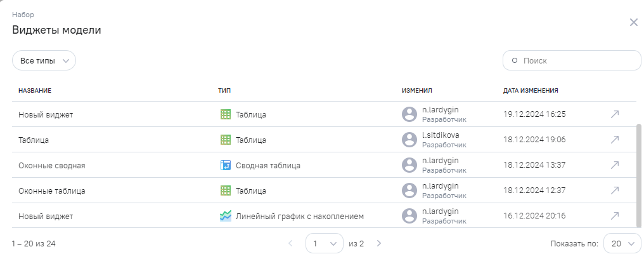Close the 'Виджеты модели' dialog
644x254 pixels.
pos(633,22)
